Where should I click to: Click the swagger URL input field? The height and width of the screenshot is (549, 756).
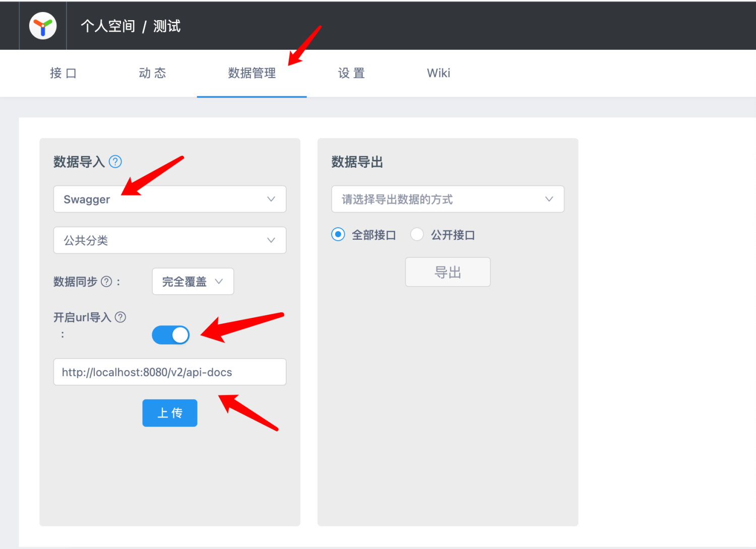(x=170, y=372)
